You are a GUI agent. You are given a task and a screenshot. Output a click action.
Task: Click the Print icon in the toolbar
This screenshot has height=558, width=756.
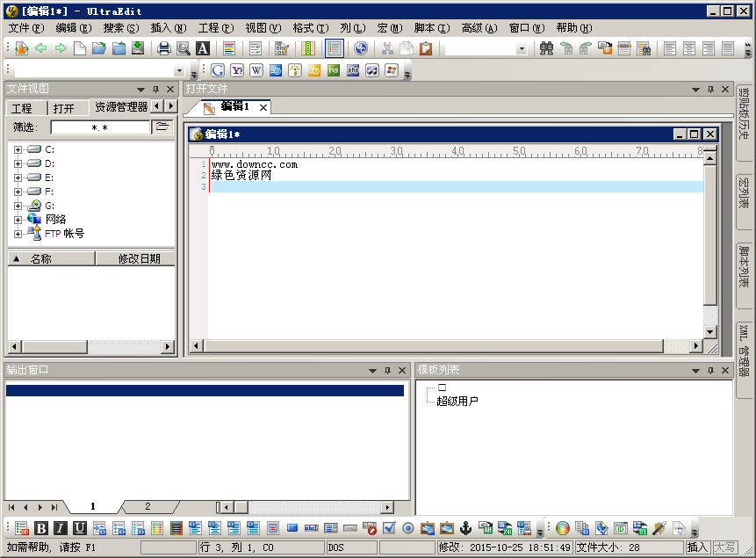tap(163, 48)
